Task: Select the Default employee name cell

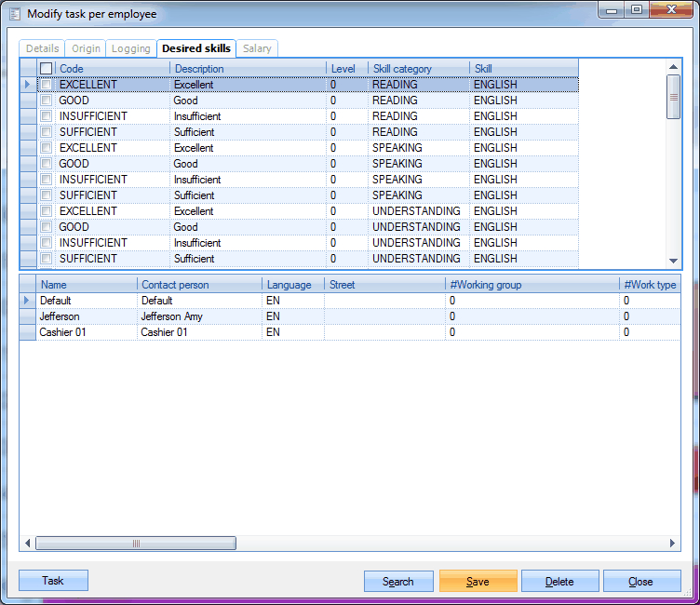Action: 87,301
